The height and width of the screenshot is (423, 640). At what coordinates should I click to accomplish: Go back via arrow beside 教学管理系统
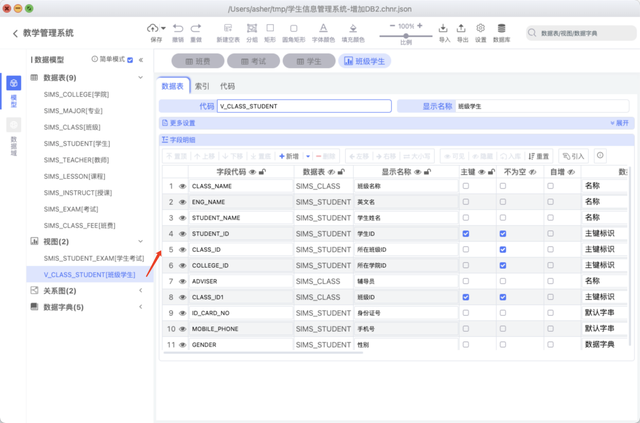pyautogui.click(x=15, y=33)
